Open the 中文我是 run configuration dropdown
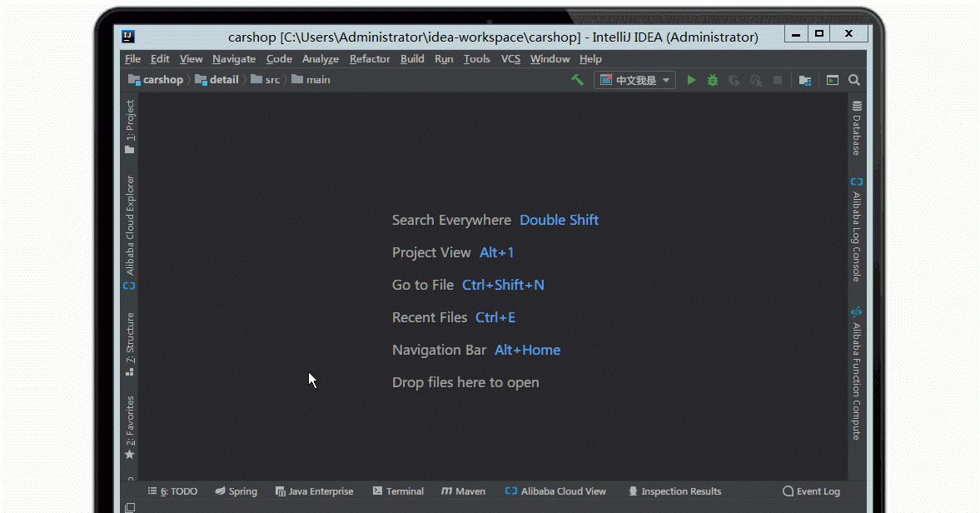980x513 pixels. pos(634,80)
